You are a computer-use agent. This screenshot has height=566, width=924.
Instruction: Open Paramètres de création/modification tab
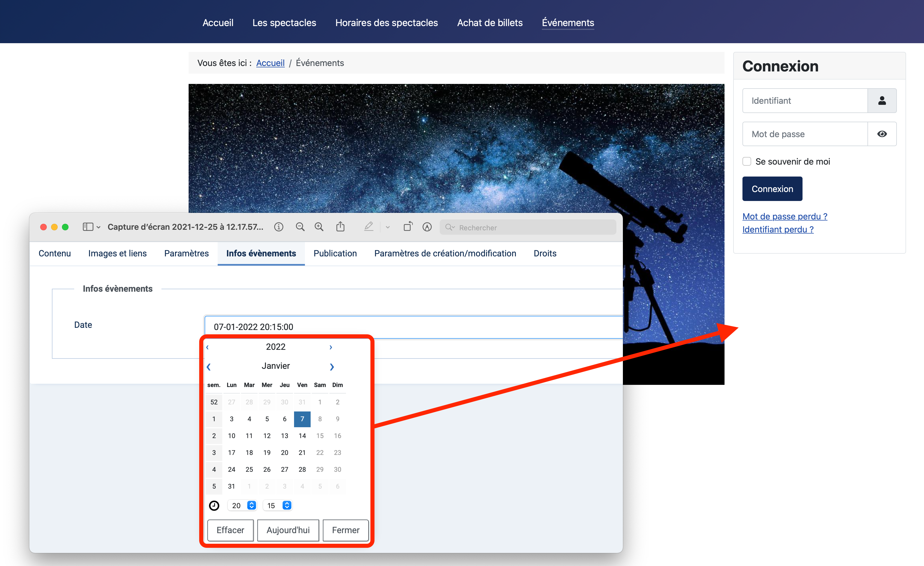tap(445, 253)
